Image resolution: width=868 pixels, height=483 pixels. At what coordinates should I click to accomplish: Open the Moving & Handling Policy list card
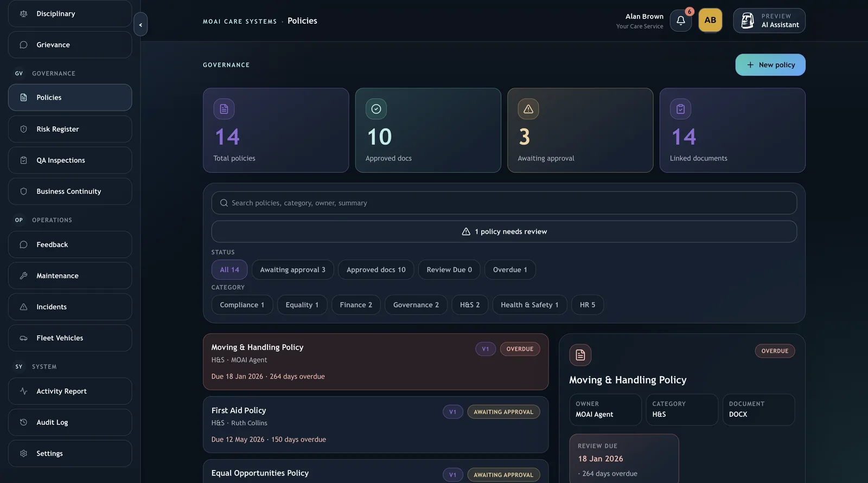[375, 362]
